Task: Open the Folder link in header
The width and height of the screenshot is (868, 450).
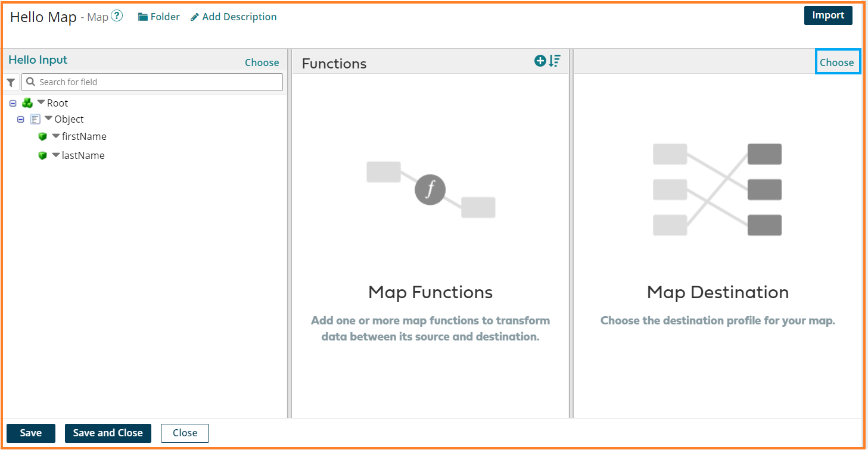Action: tap(158, 17)
